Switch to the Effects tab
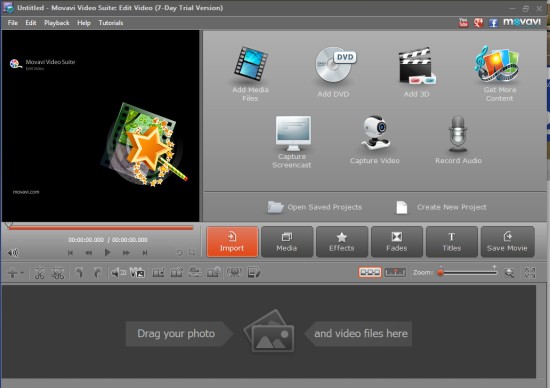This screenshot has height=388, width=550. pyautogui.click(x=342, y=242)
